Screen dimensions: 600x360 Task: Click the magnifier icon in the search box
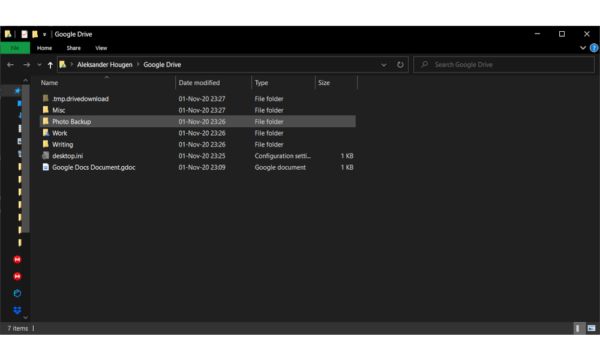tap(424, 64)
